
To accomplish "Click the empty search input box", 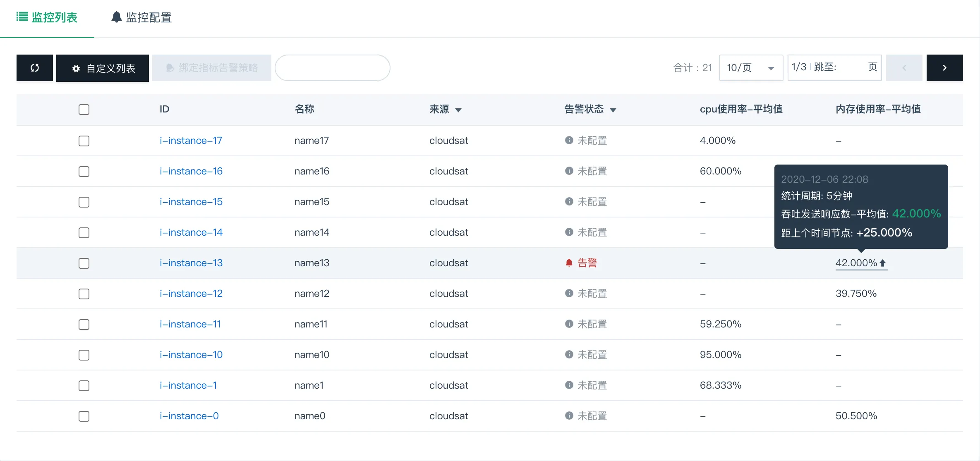I will coord(332,68).
